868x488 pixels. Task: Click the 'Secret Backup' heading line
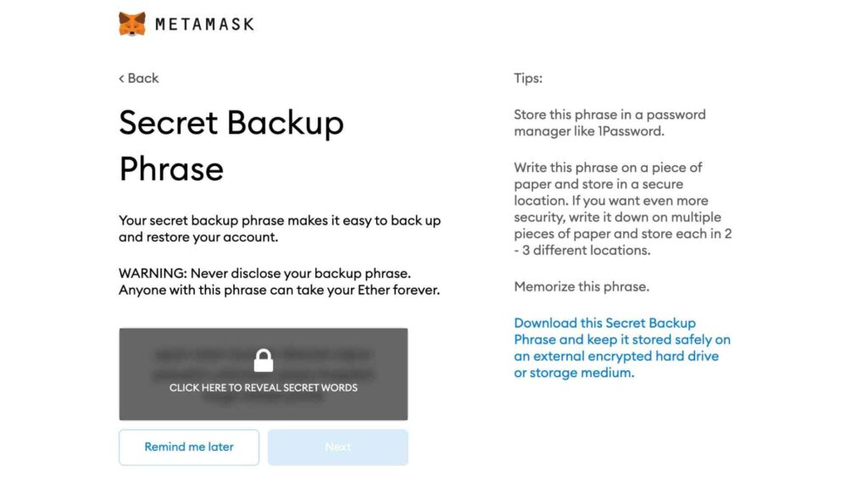[x=231, y=122]
